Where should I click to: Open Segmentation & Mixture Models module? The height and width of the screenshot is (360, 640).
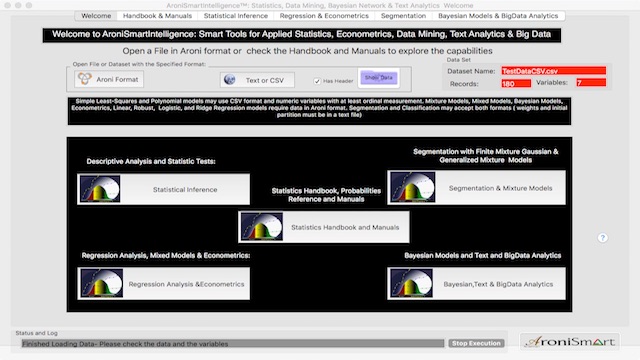click(x=476, y=188)
